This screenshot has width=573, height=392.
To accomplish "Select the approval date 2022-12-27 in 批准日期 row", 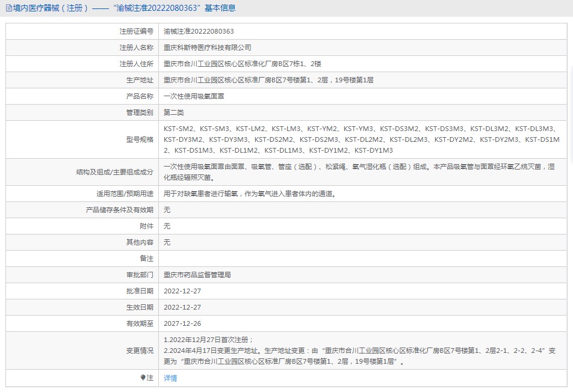I will pos(182,291).
